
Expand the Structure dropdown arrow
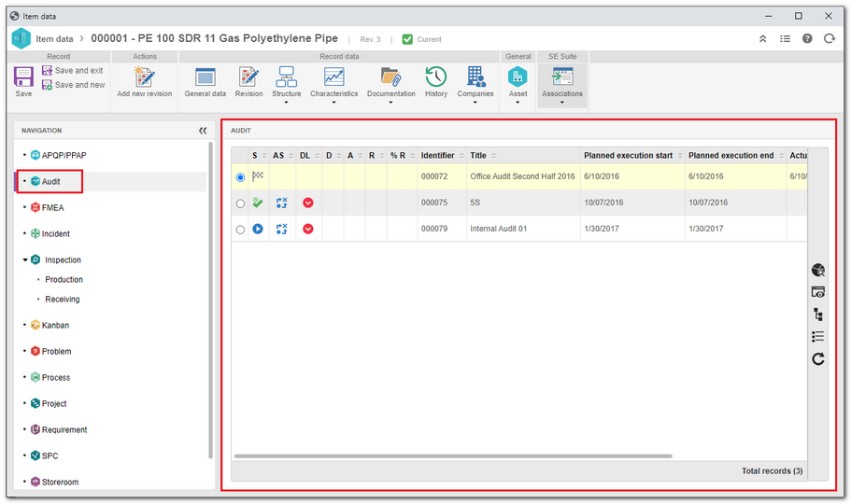286,102
